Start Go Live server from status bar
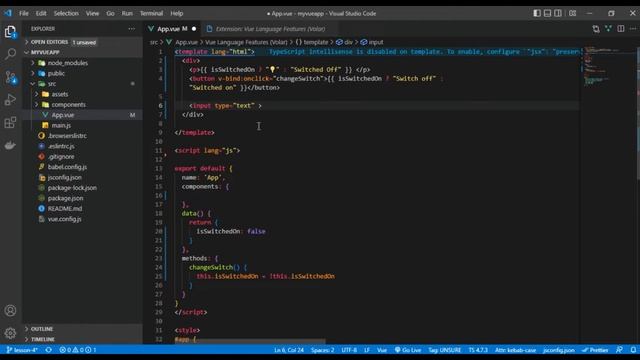This screenshot has width=640, height=360. pyautogui.click(x=408, y=350)
